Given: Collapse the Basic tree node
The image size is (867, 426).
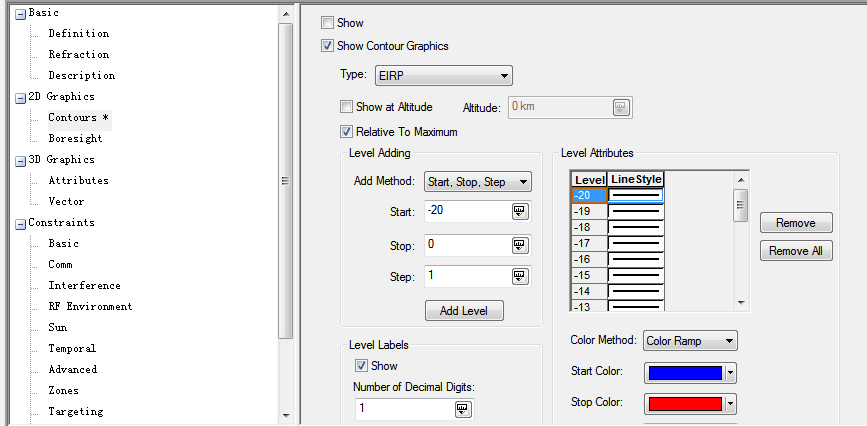Looking at the screenshot, I should (20, 14).
